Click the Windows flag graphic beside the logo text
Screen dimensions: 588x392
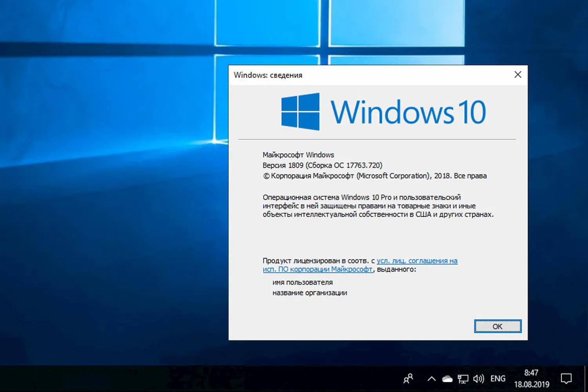[x=300, y=111]
